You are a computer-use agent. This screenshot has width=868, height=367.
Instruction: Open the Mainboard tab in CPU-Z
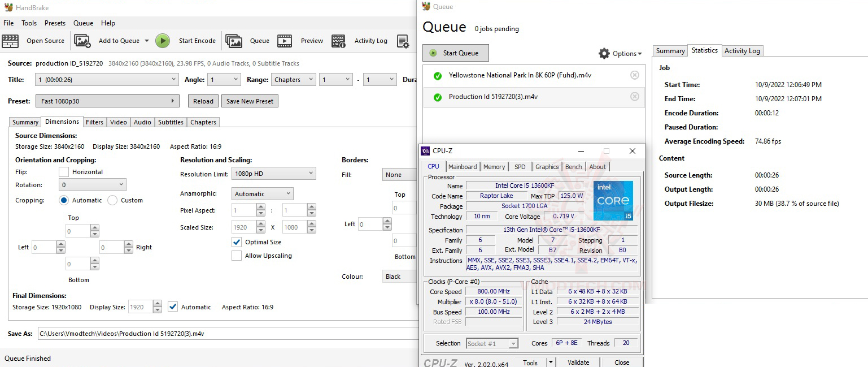(463, 167)
